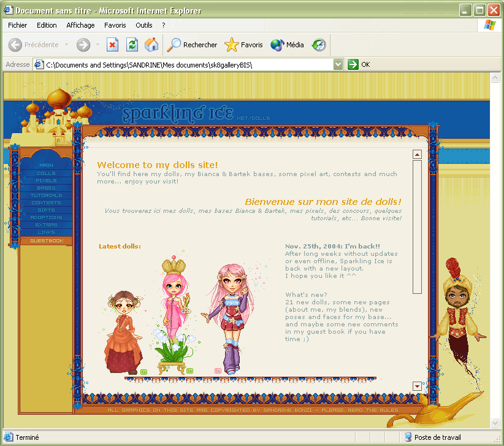Refresh the page with the Actualiser icon

132,45
